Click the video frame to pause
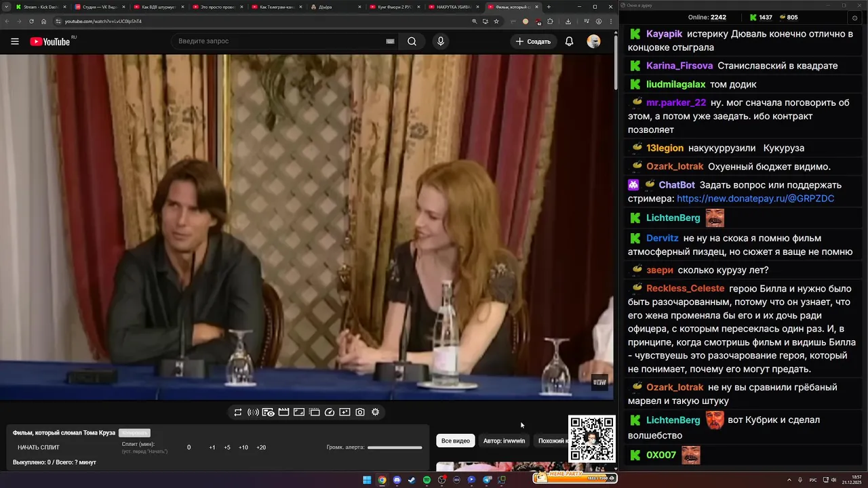 coord(307,227)
